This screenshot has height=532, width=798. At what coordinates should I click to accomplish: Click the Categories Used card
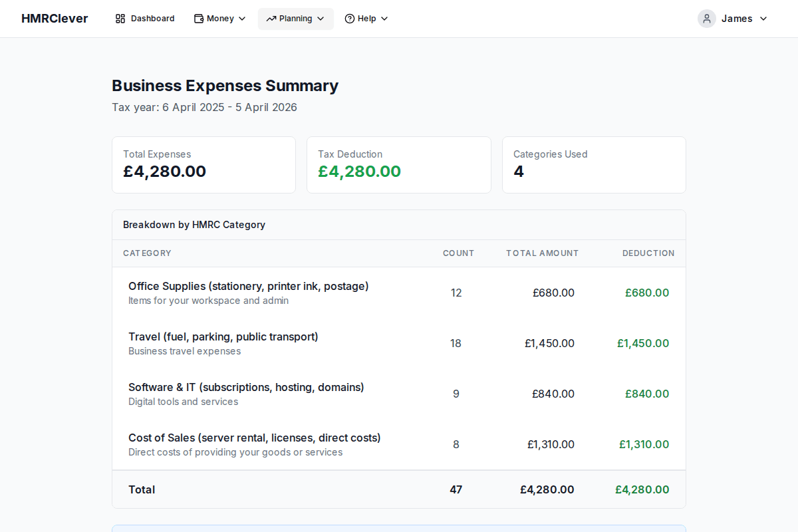(x=594, y=164)
